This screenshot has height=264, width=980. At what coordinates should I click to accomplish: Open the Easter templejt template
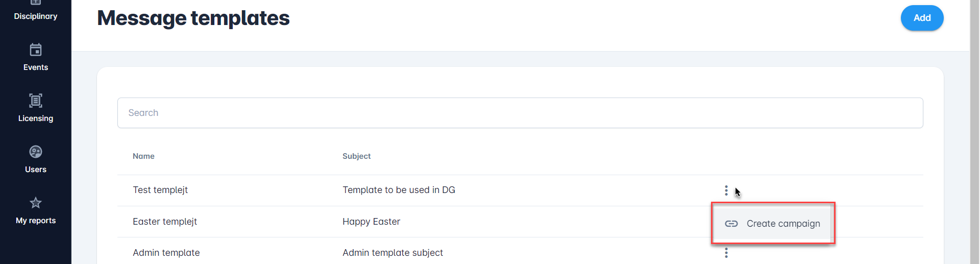(x=165, y=222)
